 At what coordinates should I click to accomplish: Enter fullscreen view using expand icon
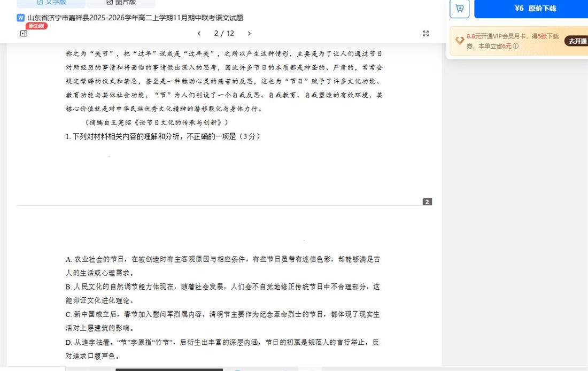pyautogui.click(x=426, y=34)
